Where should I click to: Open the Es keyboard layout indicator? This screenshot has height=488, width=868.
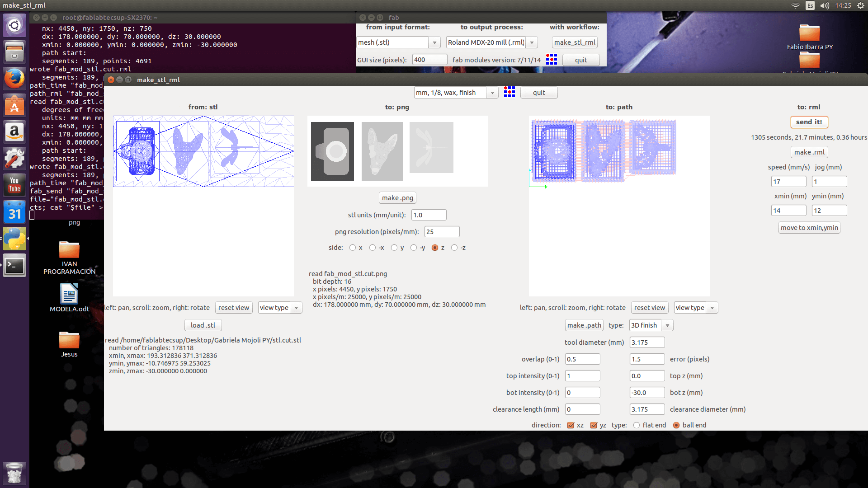point(810,5)
